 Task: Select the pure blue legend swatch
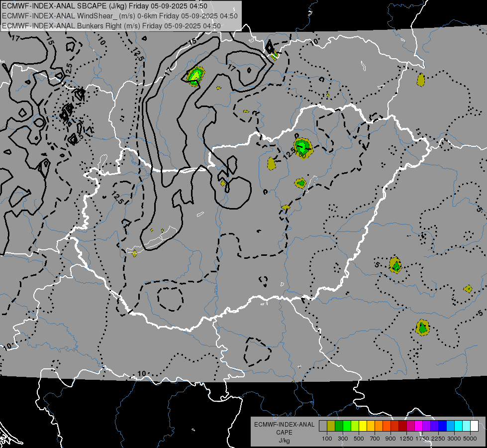(443, 426)
